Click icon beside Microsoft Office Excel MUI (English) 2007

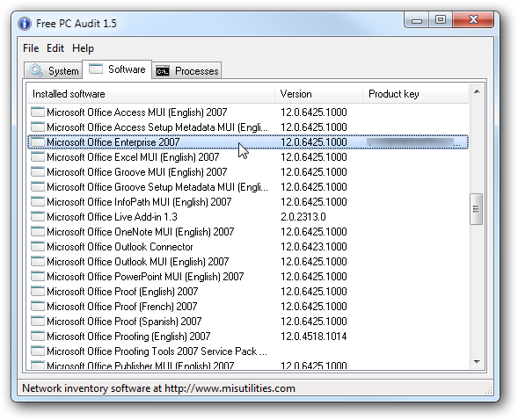38,156
